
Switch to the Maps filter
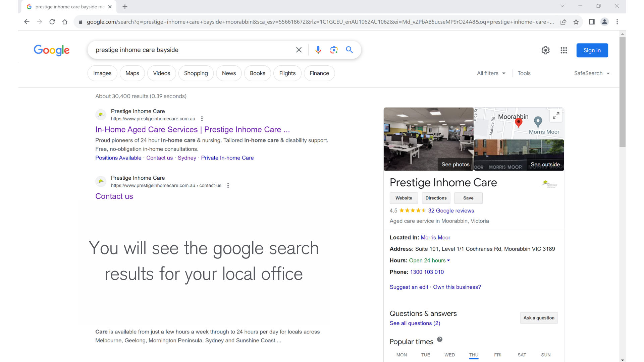click(132, 73)
